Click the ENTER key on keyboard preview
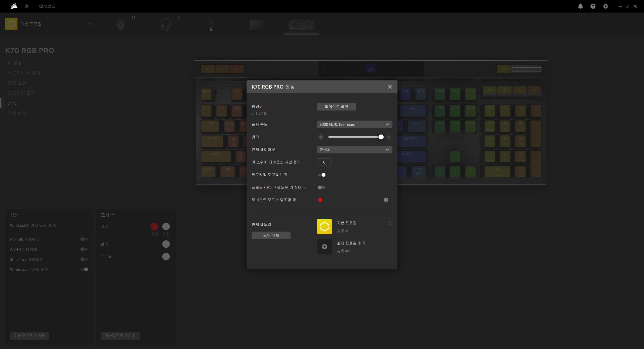Viewport: 644px width, 349px height. (412, 141)
